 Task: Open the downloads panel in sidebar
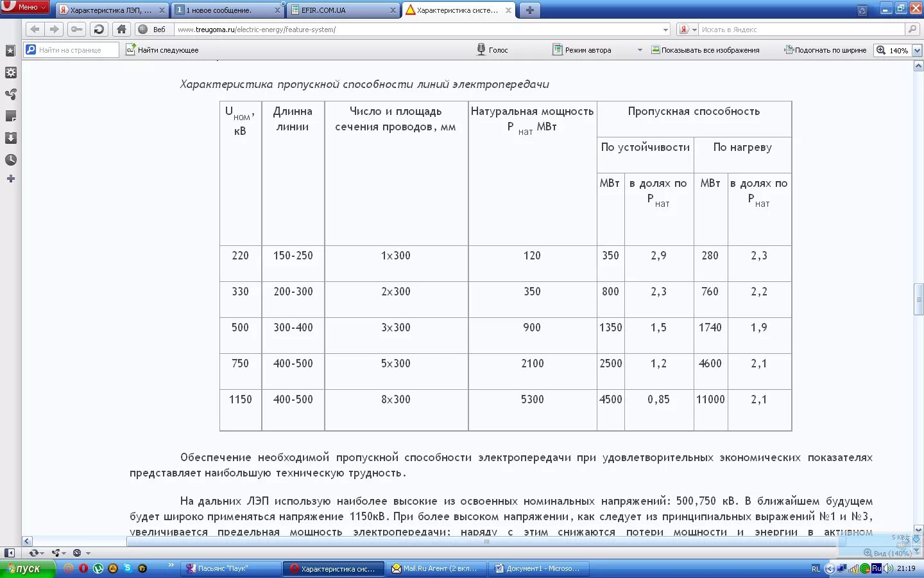point(10,138)
